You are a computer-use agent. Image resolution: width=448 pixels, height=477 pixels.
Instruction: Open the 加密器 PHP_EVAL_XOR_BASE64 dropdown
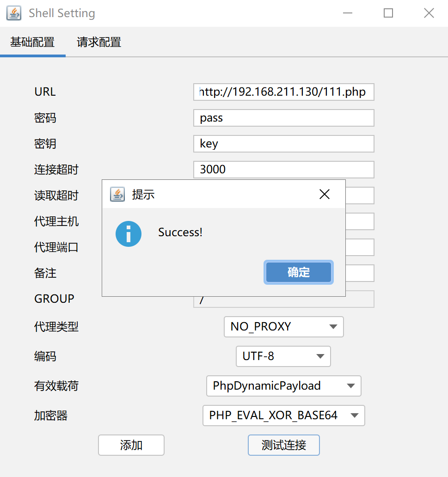coord(283,416)
